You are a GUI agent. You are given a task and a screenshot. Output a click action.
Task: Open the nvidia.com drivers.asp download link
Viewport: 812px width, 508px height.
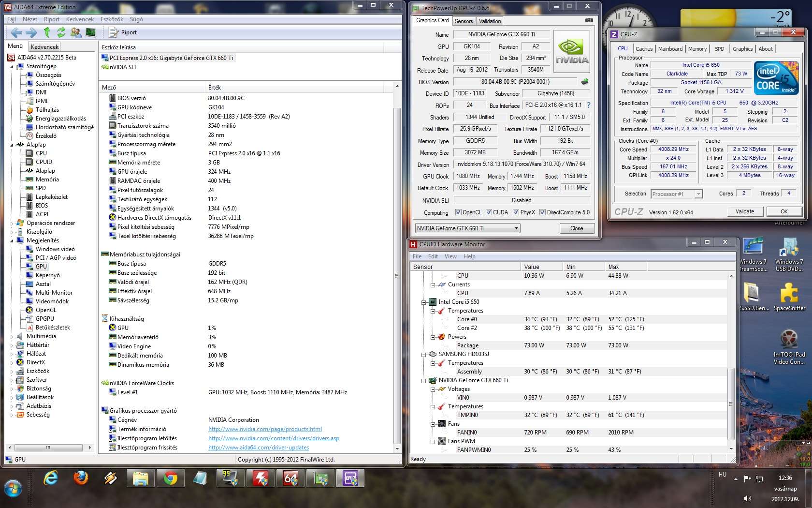point(274,438)
